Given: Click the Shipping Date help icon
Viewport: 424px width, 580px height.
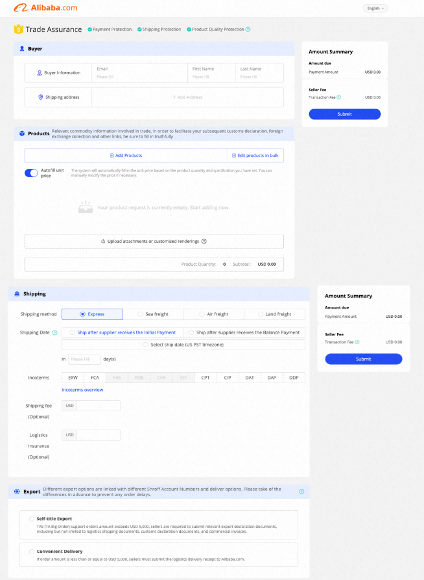Looking at the screenshot, I should [x=55, y=333].
